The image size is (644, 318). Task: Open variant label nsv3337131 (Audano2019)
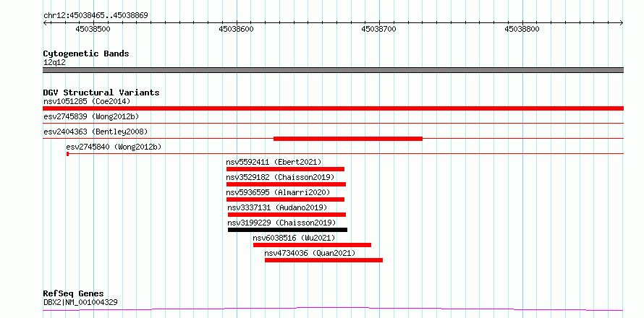click(277, 207)
